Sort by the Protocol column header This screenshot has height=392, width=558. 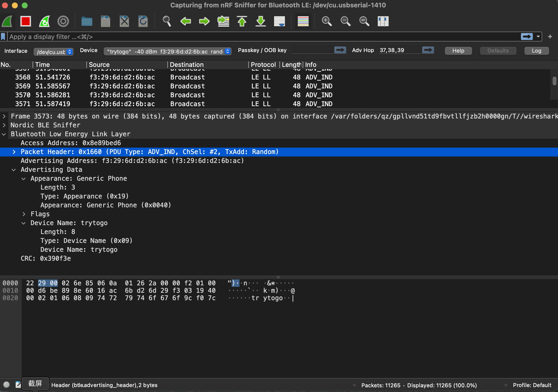click(x=264, y=65)
